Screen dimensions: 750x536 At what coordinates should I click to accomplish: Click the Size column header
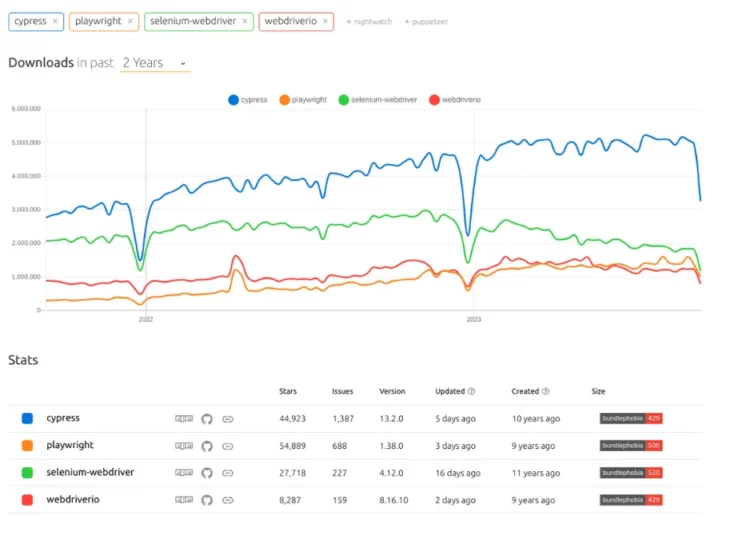pyautogui.click(x=598, y=391)
